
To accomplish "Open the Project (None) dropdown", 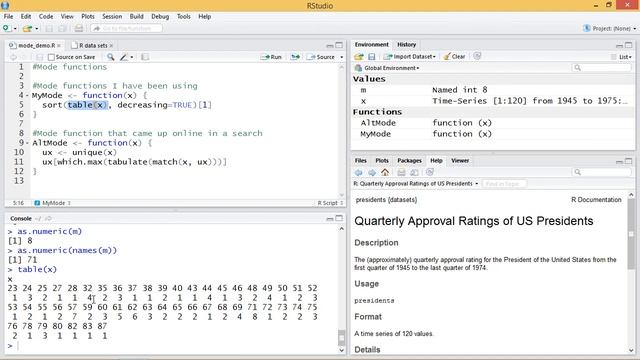I will pos(609,28).
